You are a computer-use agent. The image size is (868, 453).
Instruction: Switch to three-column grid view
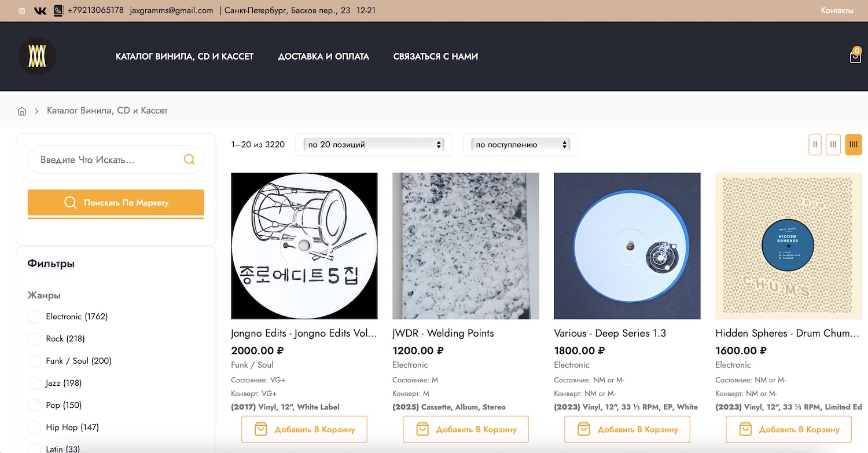pyautogui.click(x=833, y=145)
